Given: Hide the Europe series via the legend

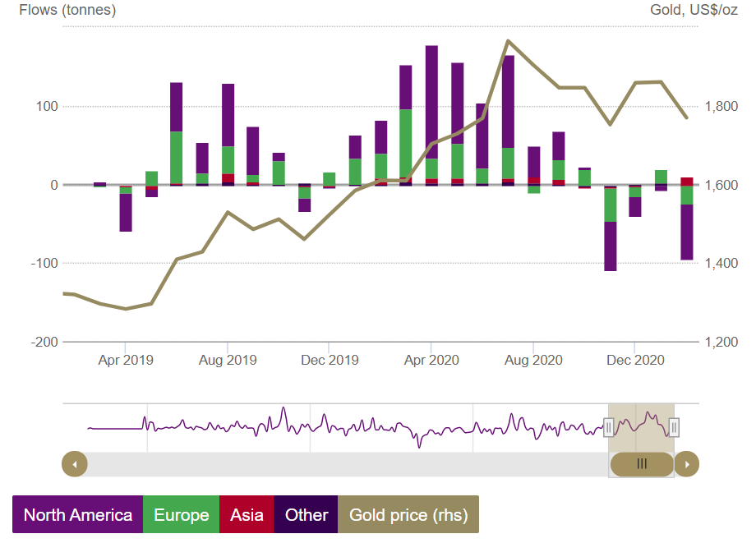Looking at the screenshot, I should [181, 515].
